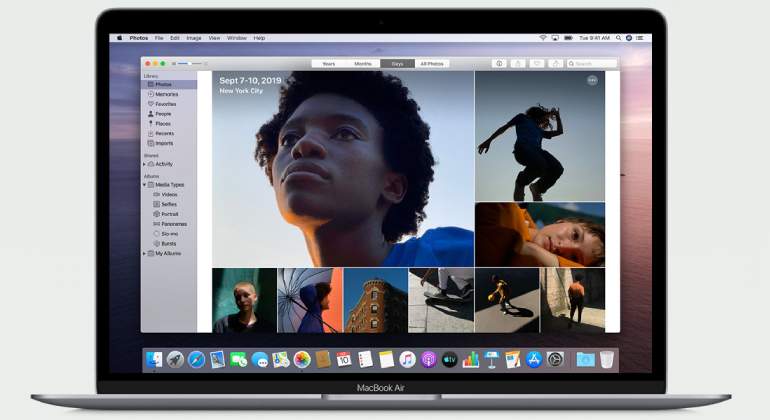The width and height of the screenshot is (770, 420).
Task: Click the Info button in Photos toolbar
Action: pyautogui.click(x=499, y=63)
